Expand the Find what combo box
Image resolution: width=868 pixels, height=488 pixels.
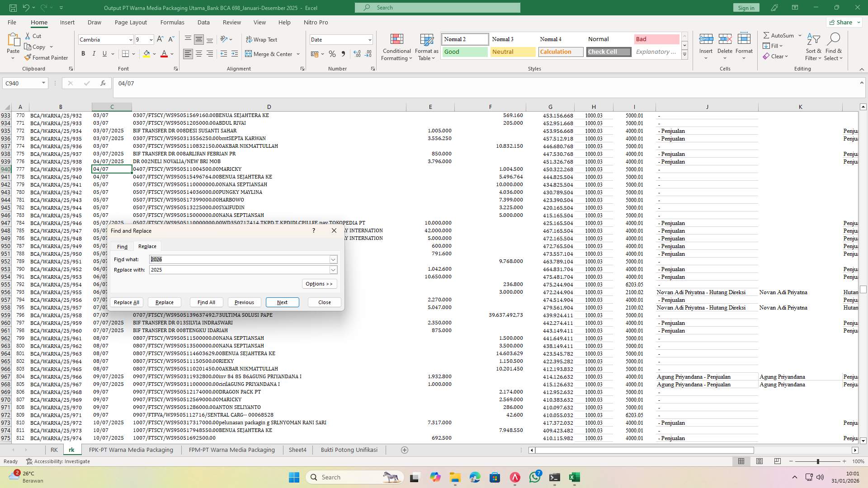coord(334,259)
